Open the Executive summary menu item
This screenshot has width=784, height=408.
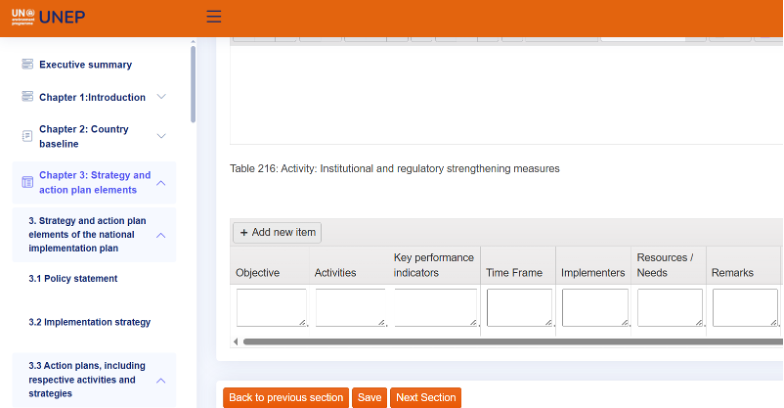click(x=85, y=64)
